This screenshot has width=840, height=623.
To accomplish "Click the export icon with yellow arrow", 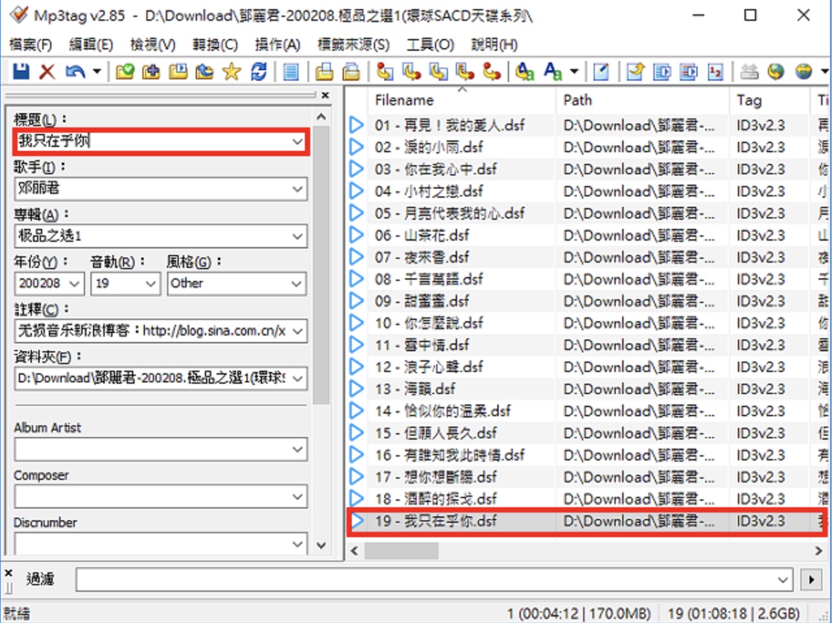I will point(635,71).
